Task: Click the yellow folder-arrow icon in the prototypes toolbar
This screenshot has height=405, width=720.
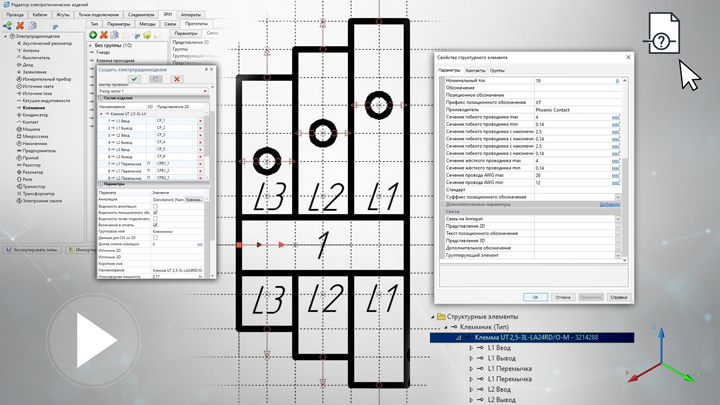Action: pyautogui.click(x=147, y=35)
